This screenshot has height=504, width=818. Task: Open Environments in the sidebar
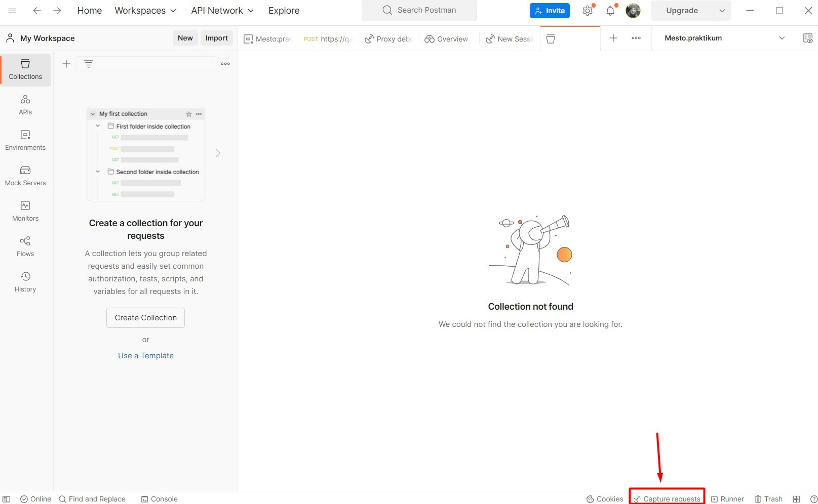[25, 141]
